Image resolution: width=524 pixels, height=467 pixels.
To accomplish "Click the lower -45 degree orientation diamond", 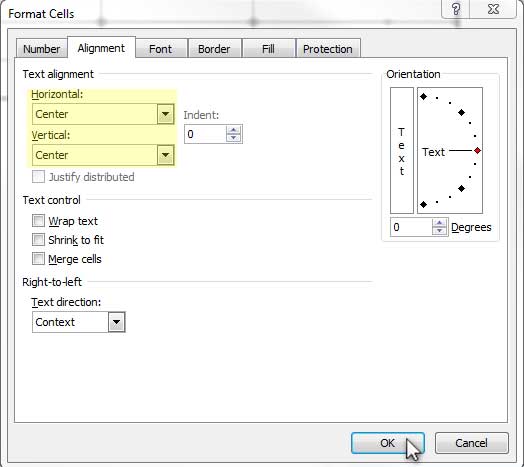I will click(462, 189).
